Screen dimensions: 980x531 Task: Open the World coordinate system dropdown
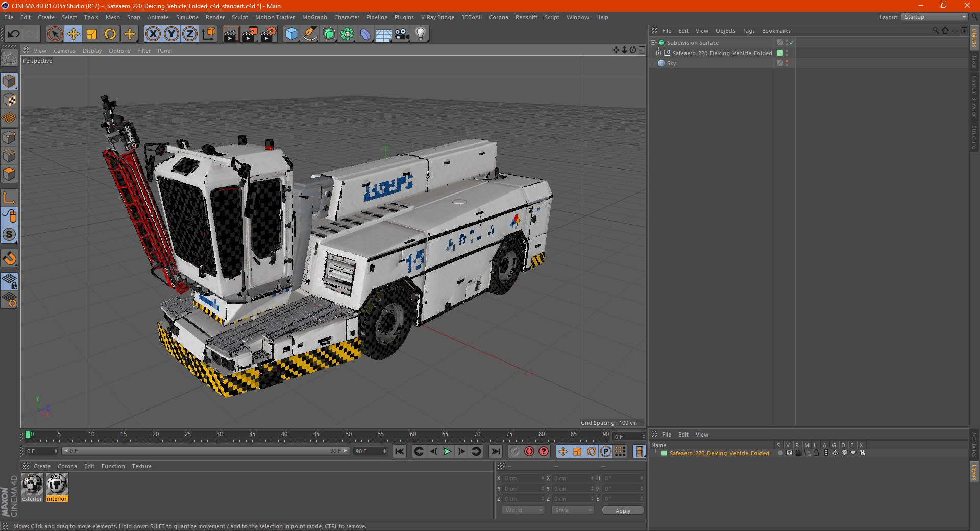(x=523, y=510)
